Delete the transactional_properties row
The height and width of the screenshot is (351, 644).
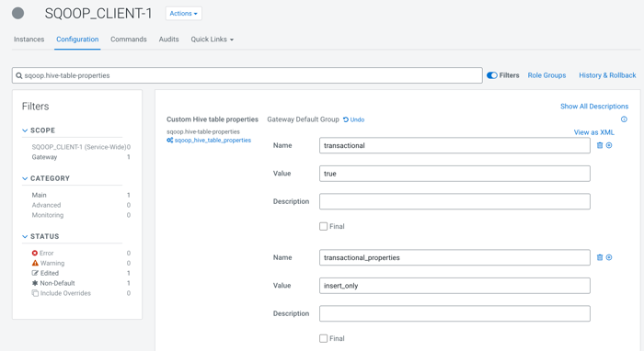click(600, 257)
